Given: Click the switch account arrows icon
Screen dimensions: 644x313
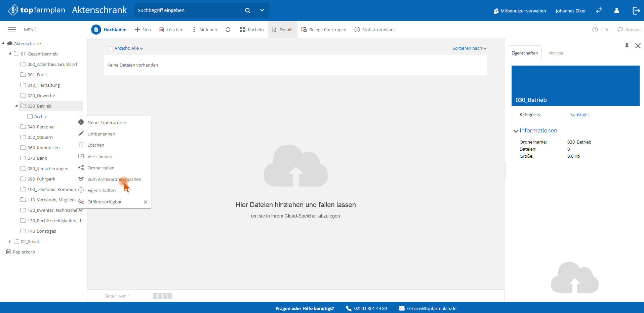Looking at the screenshot, I should point(599,11).
